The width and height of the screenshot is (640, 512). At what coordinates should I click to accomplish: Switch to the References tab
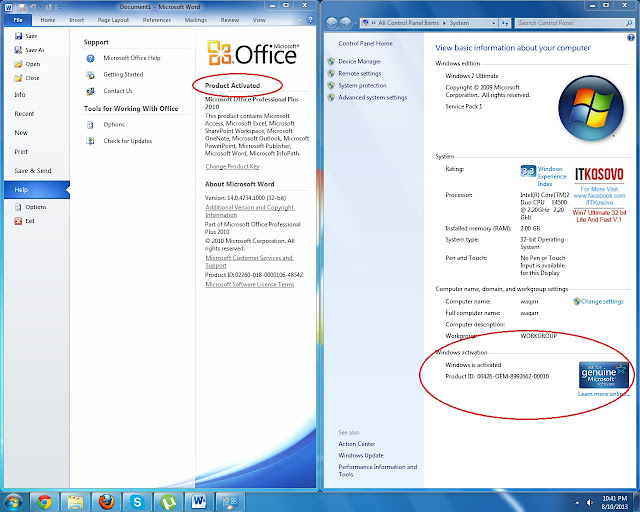[x=157, y=20]
